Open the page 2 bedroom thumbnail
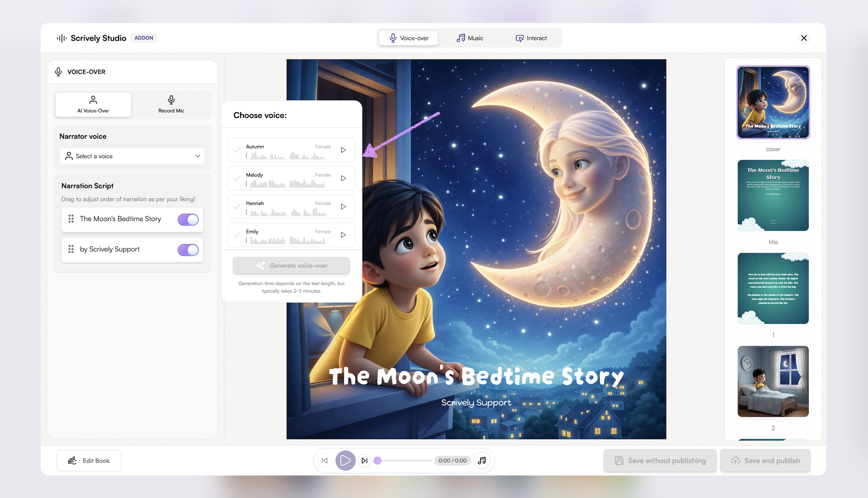This screenshot has height=498, width=868. coord(773,382)
